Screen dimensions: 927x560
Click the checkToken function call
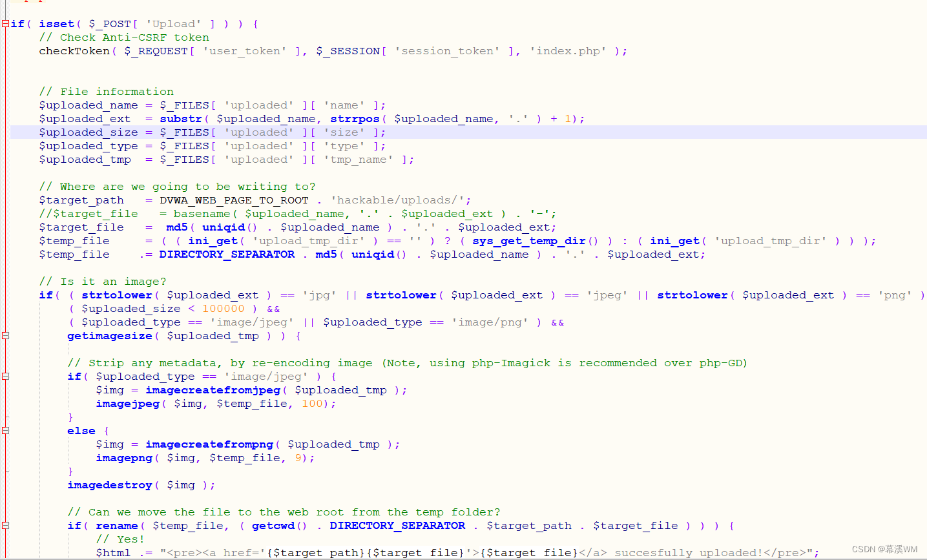(x=74, y=51)
